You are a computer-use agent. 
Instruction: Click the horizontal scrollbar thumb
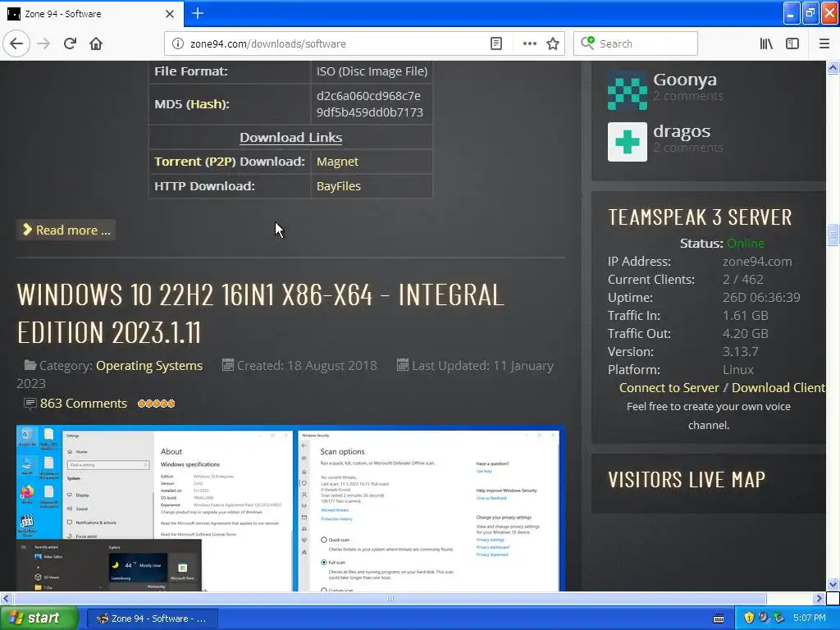click(x=390, y=598)
